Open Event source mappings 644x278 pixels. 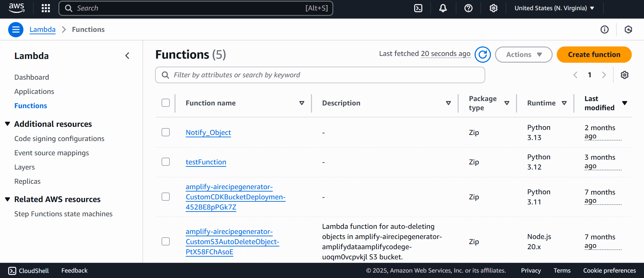[x=52, y=153]
